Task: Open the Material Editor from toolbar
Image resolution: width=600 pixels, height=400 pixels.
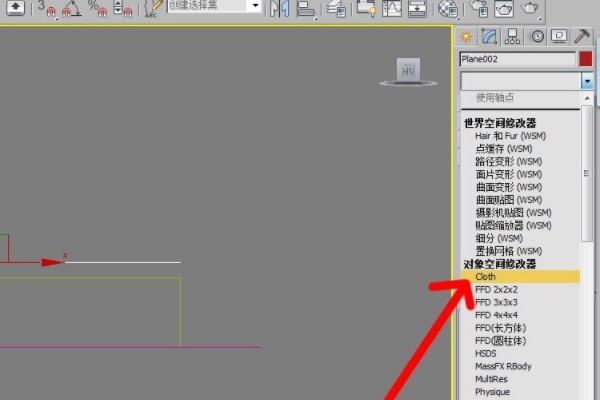Action: [448, 8]
